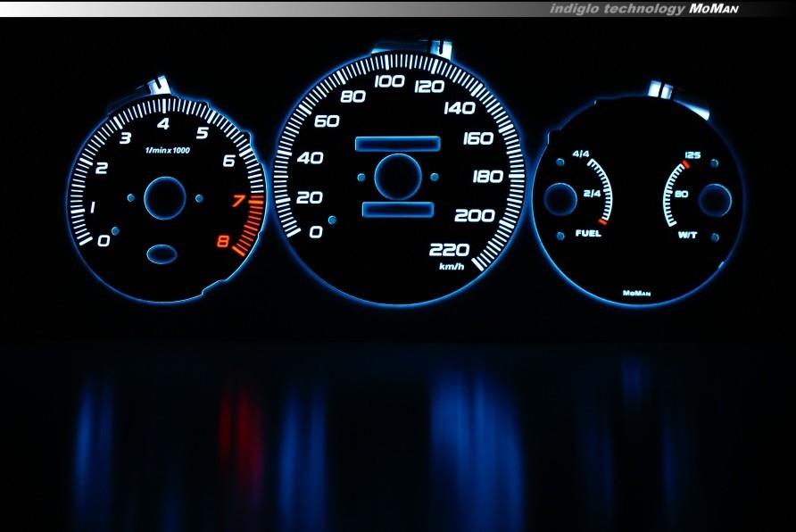796x532 pixels.
Task: Click the fuel gauge needle hub circle
Action: 560,198
